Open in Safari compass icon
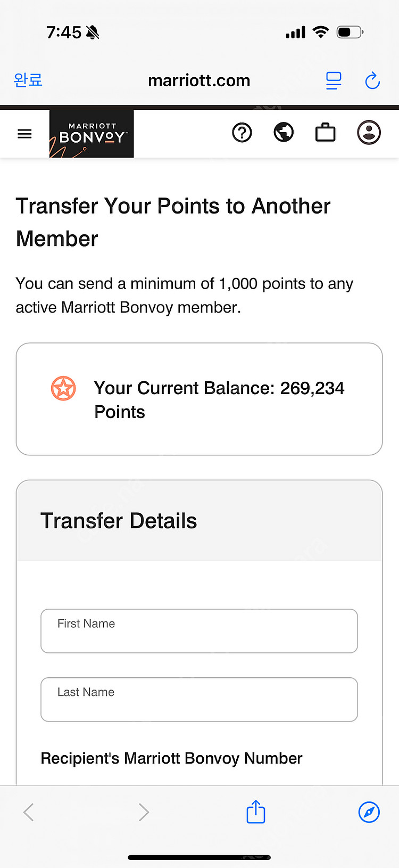The image size is (399, 868). [x=369, y=812]
